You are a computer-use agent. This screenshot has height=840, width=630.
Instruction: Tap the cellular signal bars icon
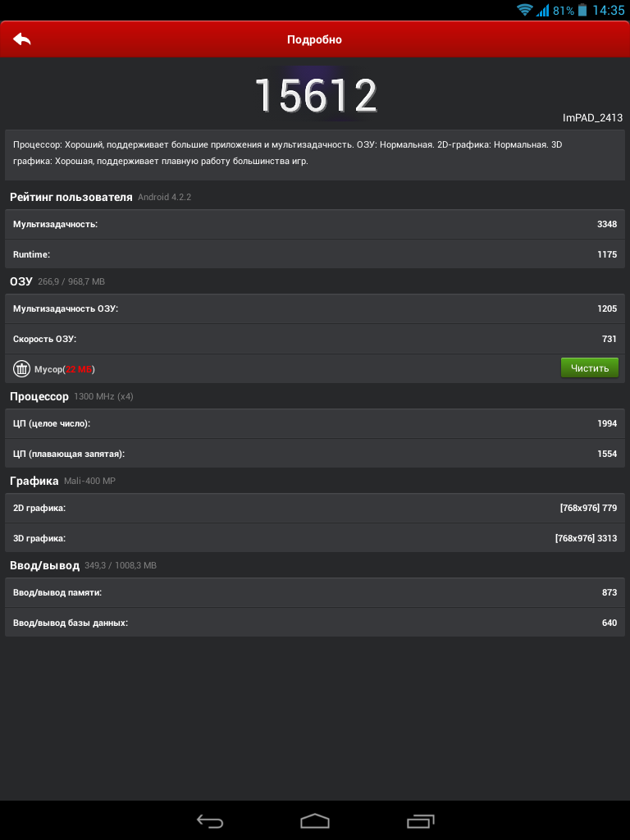(x=543, y=10)
